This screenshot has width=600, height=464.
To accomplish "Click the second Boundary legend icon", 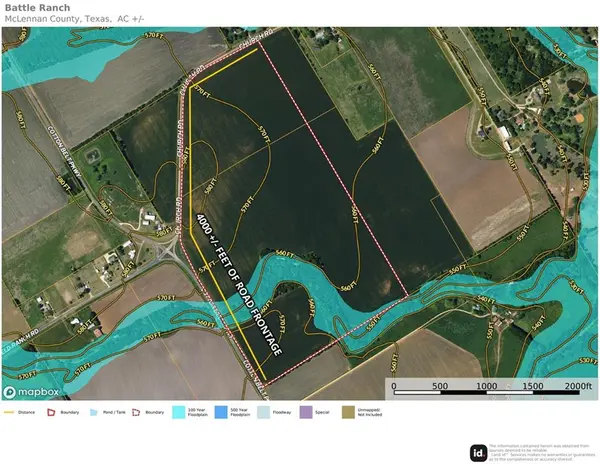I will pos(136,412).
